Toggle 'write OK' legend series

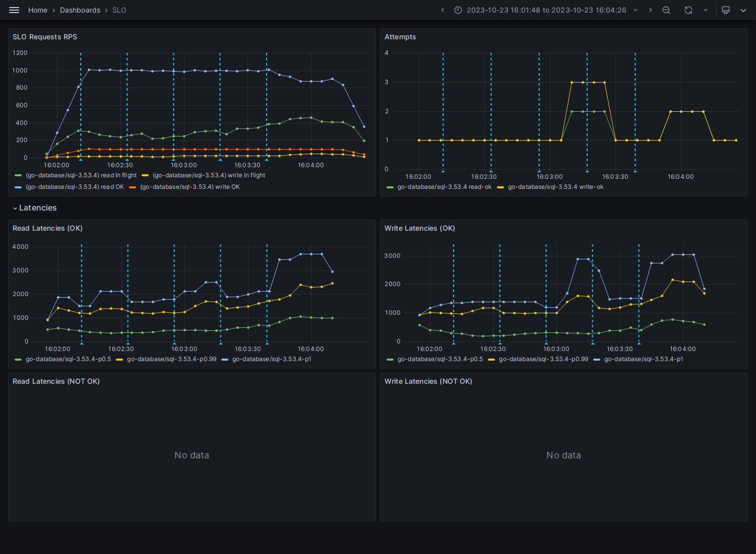point(190,187)
